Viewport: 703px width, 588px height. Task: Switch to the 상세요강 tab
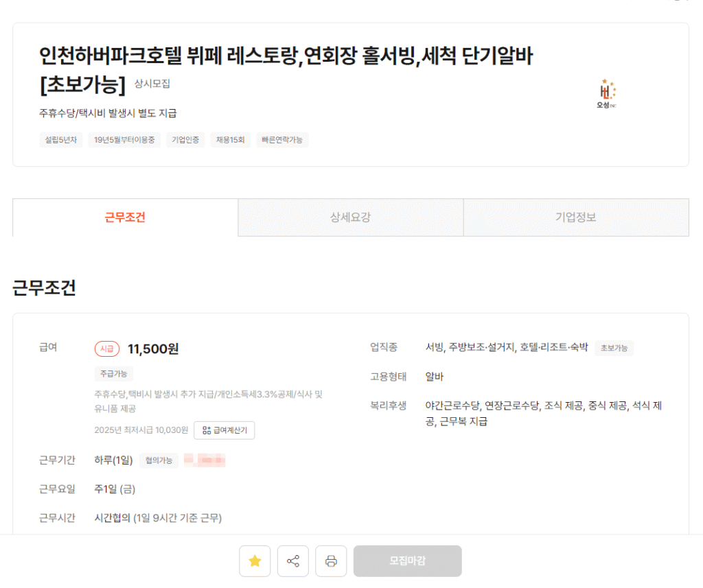351,217
